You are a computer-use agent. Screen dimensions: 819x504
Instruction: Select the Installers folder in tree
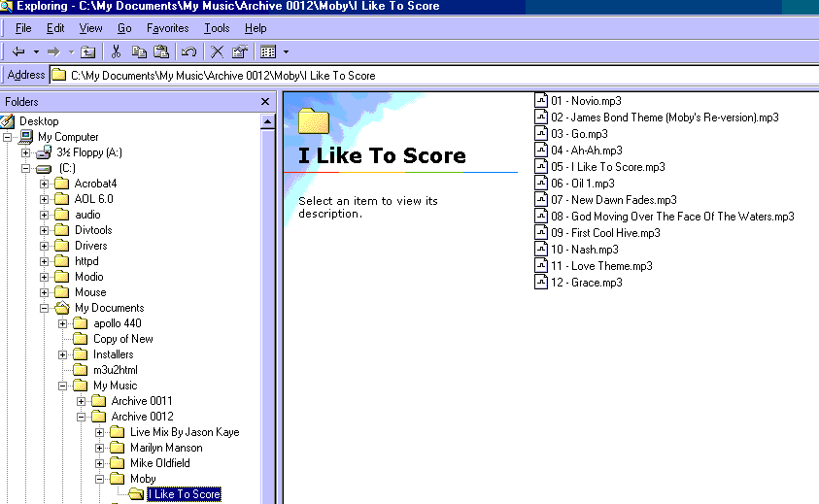click(x=114, y=354)
